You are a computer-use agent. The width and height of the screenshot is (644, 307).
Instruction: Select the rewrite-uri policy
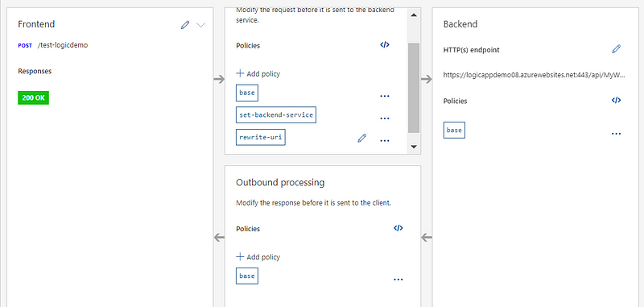pyautogui.click(x=260, y=137)
